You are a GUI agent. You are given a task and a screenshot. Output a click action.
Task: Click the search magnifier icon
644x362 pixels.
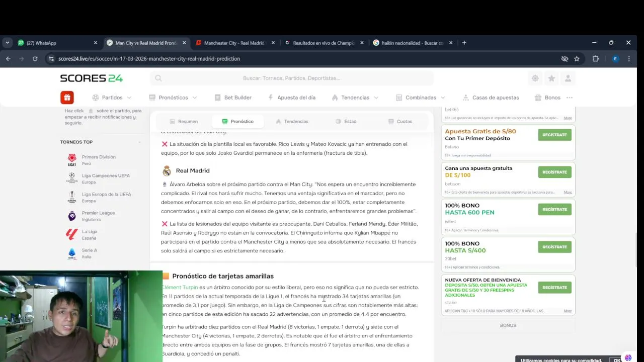pyautogui.click(x=158, y=78)
